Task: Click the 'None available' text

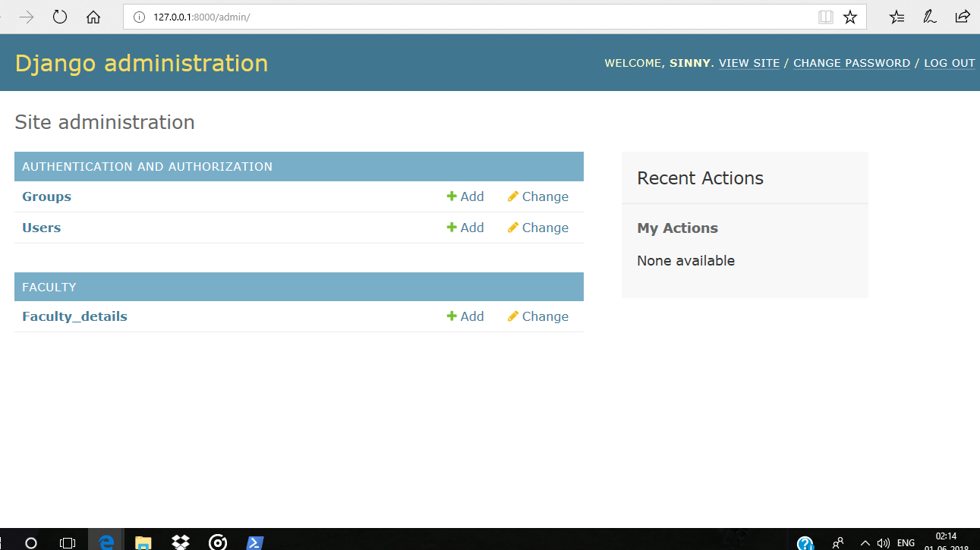Action: (x=685, y=260)
